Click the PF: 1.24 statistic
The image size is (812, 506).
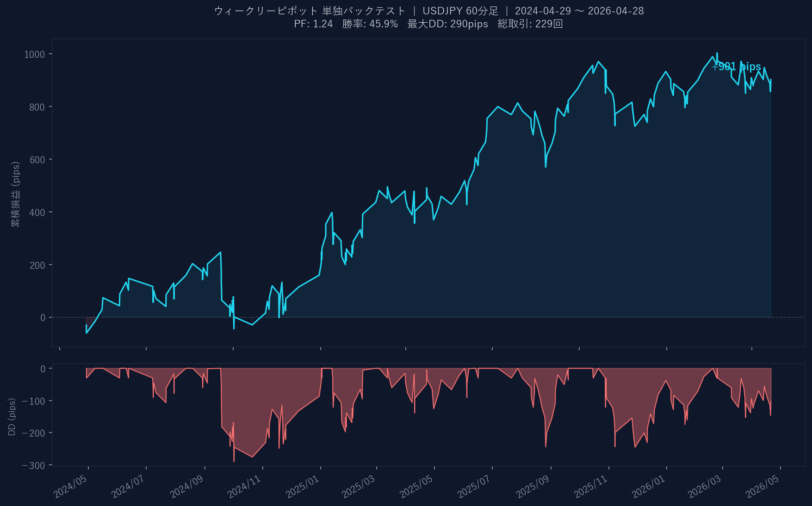click(313, 24)
